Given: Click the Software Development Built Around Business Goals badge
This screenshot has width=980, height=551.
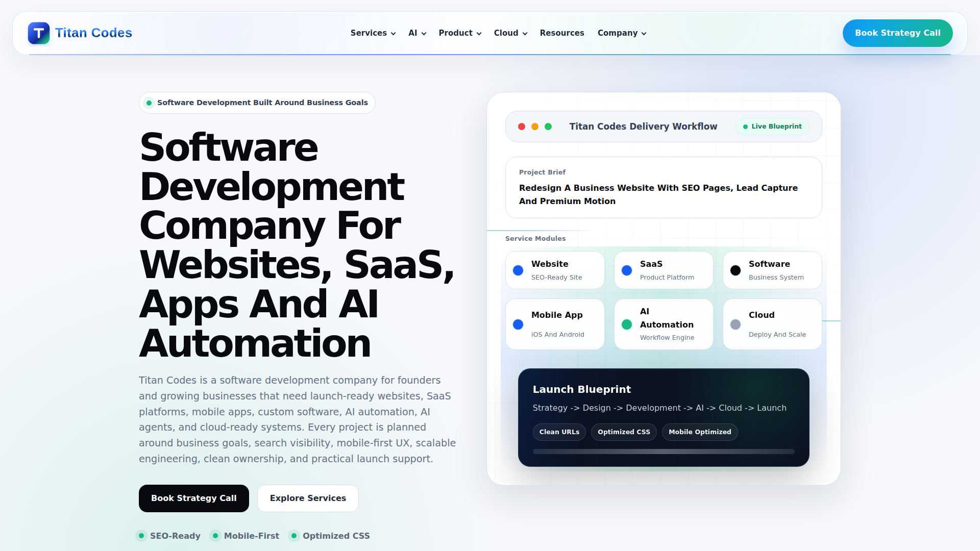Looking at the screenshot, I should [x=257, y=103].
